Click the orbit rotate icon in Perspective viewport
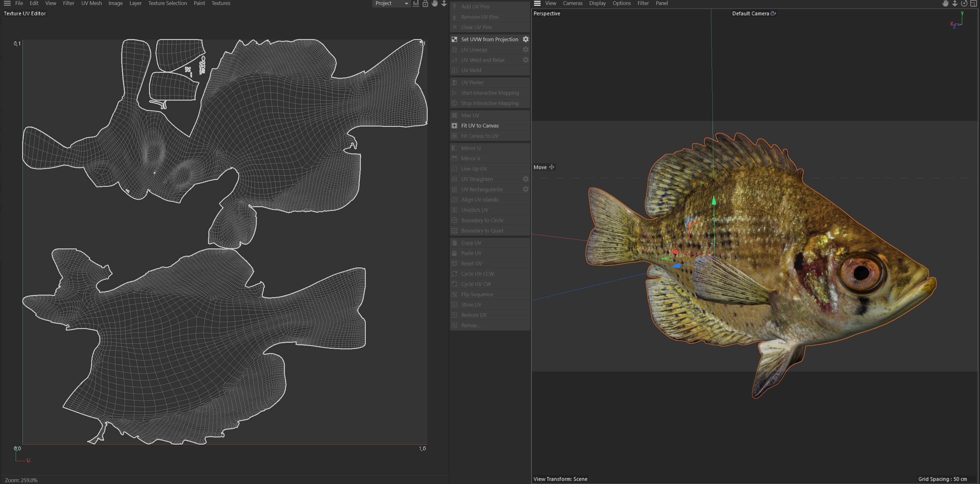This screenshot has width=980, height=484. tap(964, 3)
